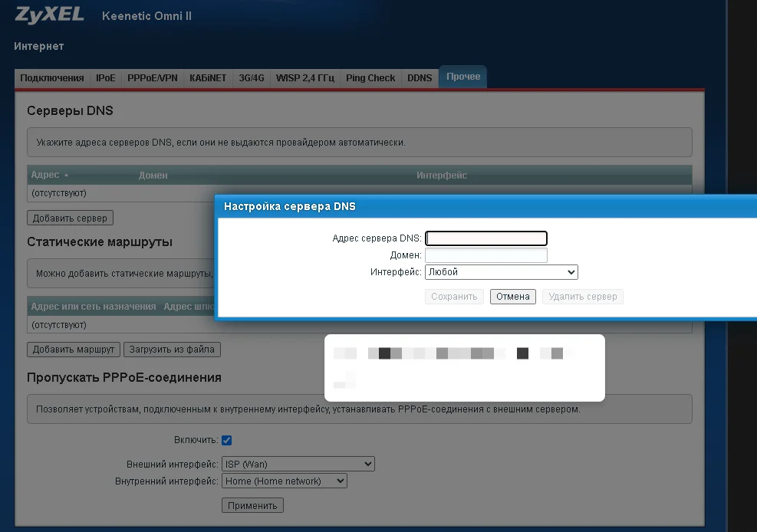Click the Домен input field in dialog
This screenshot has width=757, height=532.
point(486,255)
